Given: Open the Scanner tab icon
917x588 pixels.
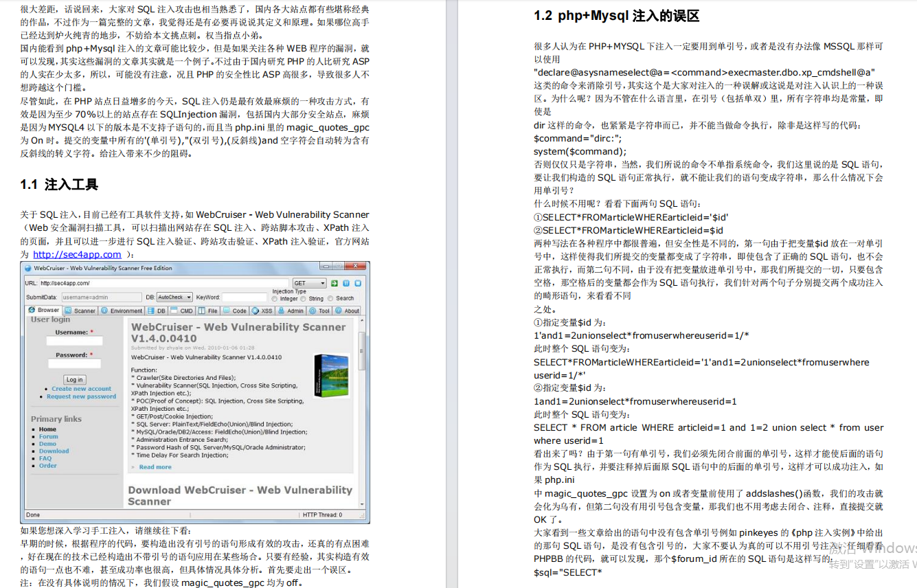Looking at the screenshot, I should point(69,310).
